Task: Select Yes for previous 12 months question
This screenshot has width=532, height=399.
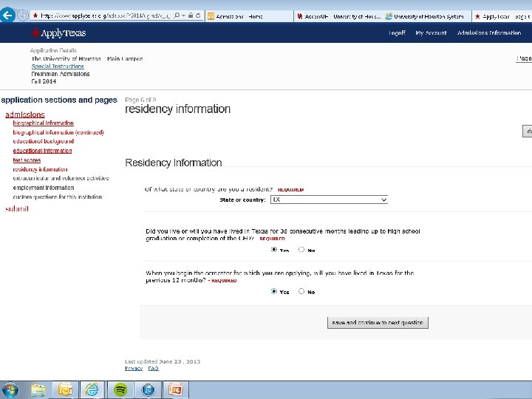Action: (x=274, y=291)
